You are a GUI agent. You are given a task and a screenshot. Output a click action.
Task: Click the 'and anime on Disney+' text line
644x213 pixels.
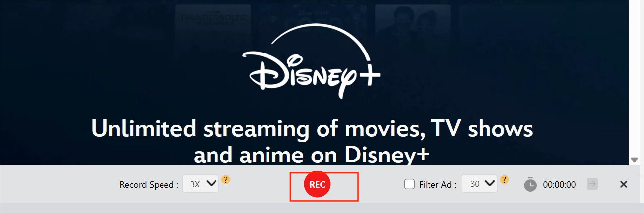[312, 155]
